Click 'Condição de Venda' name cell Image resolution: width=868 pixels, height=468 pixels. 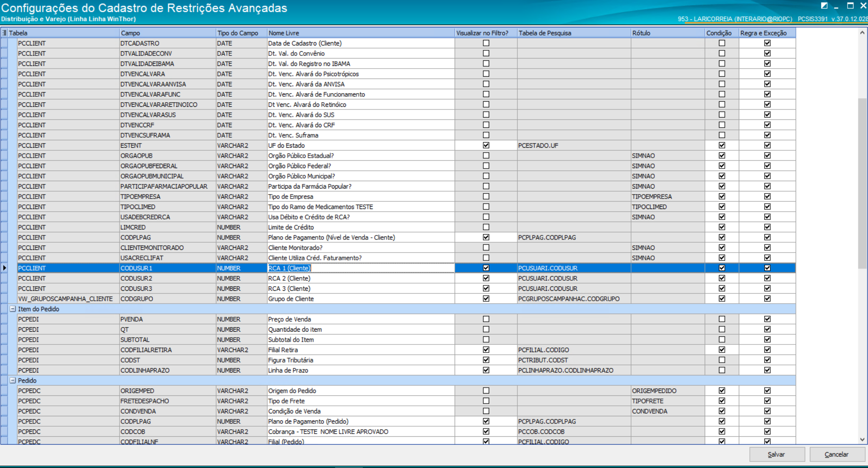click(x=361, y=411)
